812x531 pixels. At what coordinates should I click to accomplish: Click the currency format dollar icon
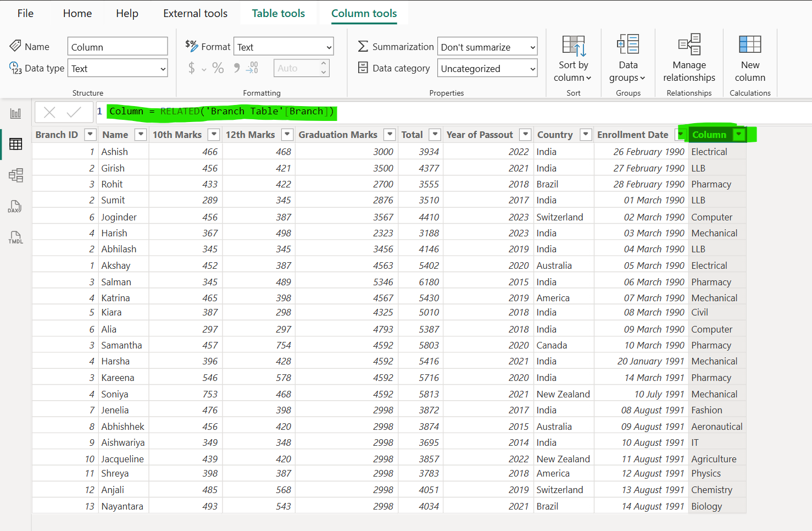191,68
